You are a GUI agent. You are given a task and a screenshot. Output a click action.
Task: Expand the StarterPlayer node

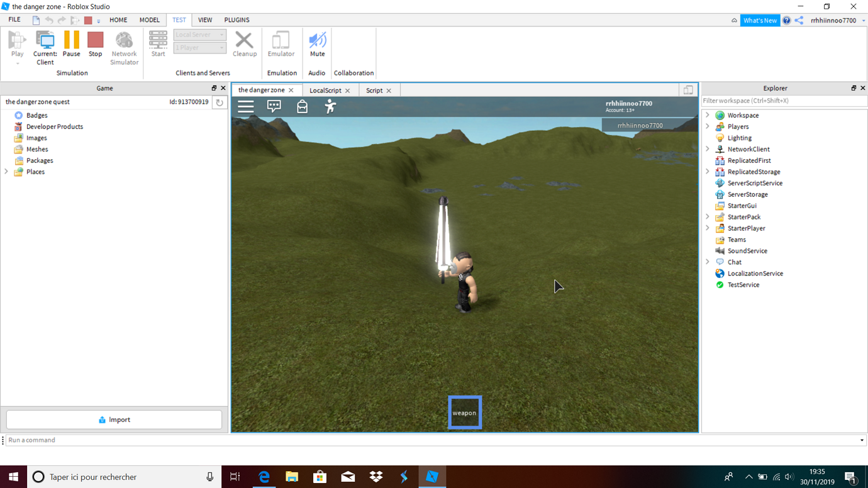click(707, 228)
